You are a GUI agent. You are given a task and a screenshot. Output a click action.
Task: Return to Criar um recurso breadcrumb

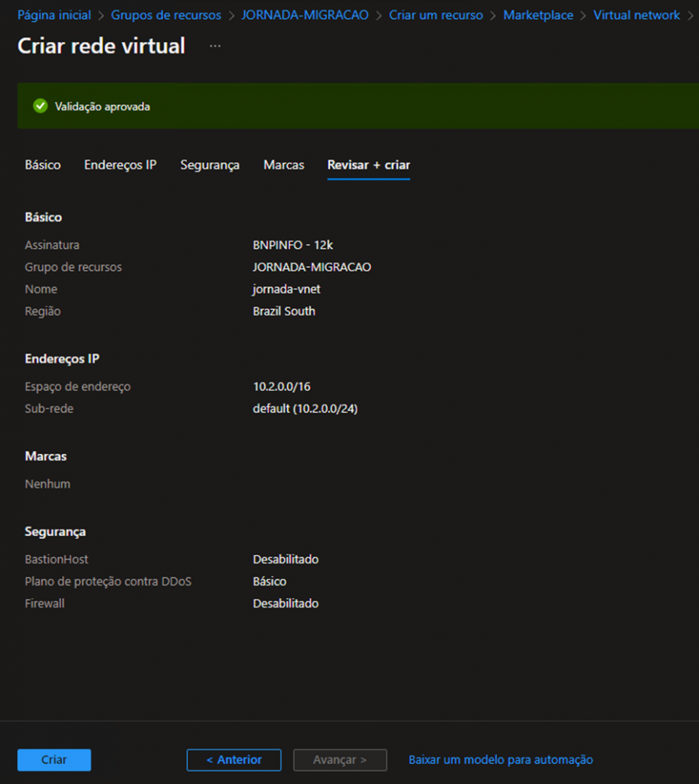pyautogui.click(x=436, y=15)
